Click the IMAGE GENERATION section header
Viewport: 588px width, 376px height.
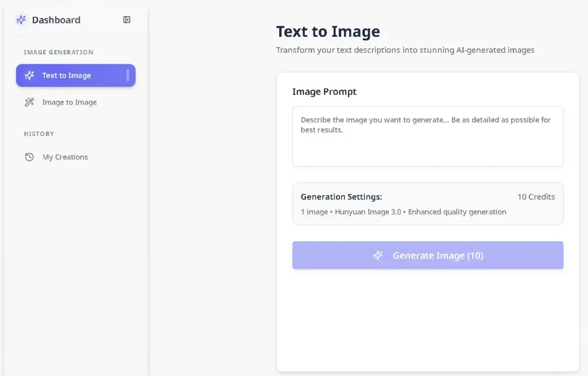[59, 52]
